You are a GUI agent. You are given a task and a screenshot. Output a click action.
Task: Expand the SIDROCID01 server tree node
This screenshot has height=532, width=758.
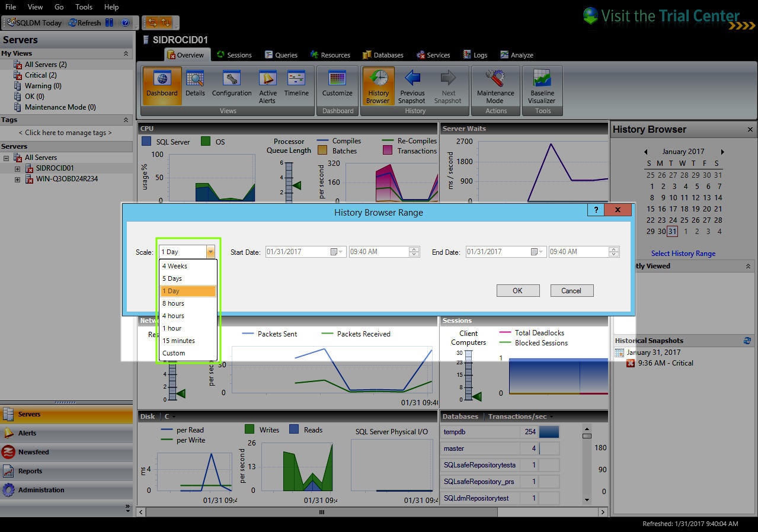pyautogui.click(x=17, y=168)
